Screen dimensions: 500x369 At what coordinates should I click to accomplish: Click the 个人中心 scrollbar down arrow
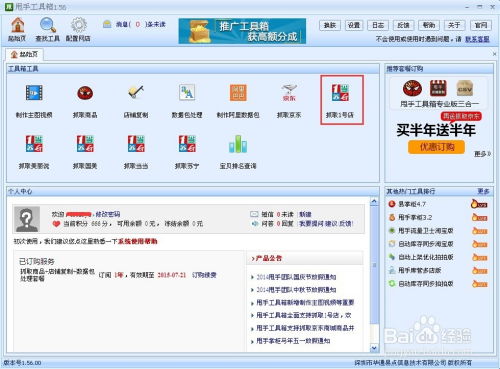[374, 348]
